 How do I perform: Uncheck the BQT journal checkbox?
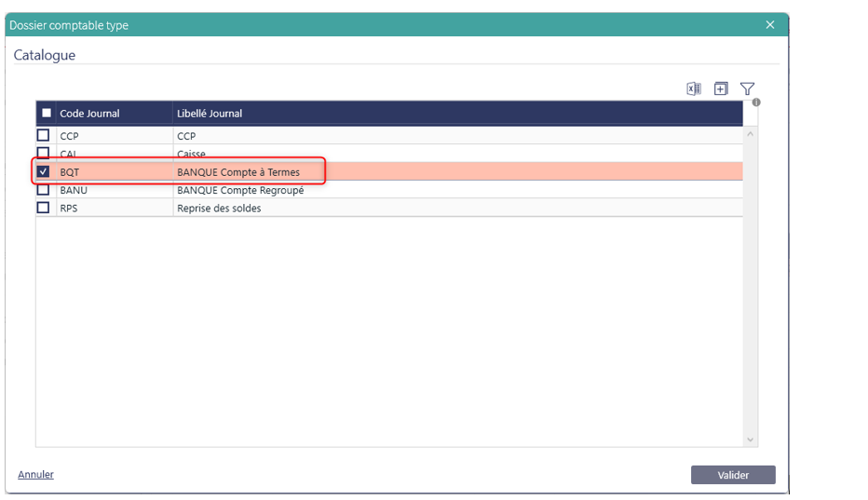pos(43,172)
